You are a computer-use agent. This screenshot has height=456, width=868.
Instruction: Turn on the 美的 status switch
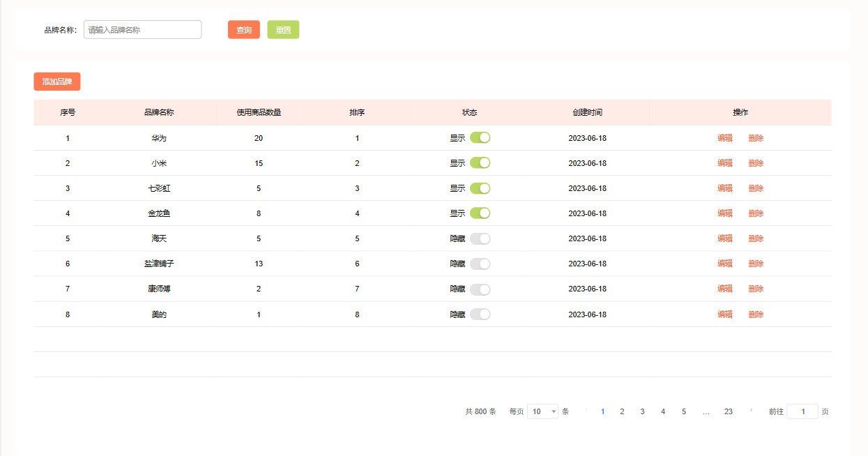(480, 314)
